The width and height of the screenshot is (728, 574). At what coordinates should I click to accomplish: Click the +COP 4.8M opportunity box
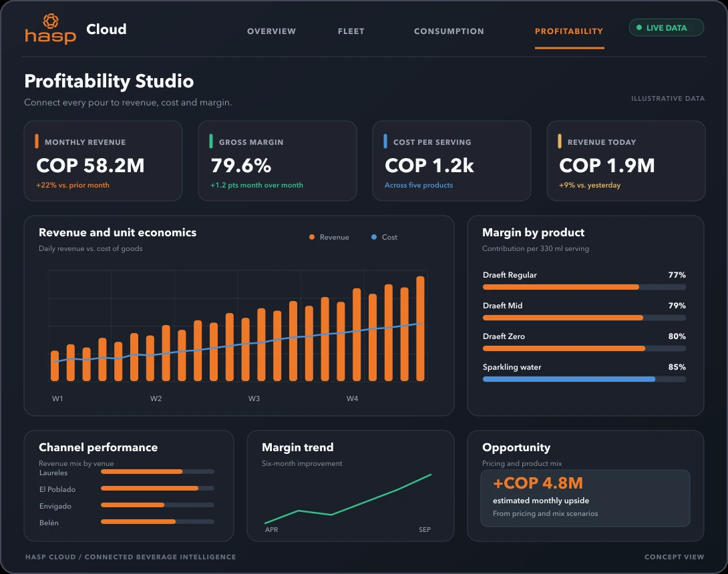point(585,499)
